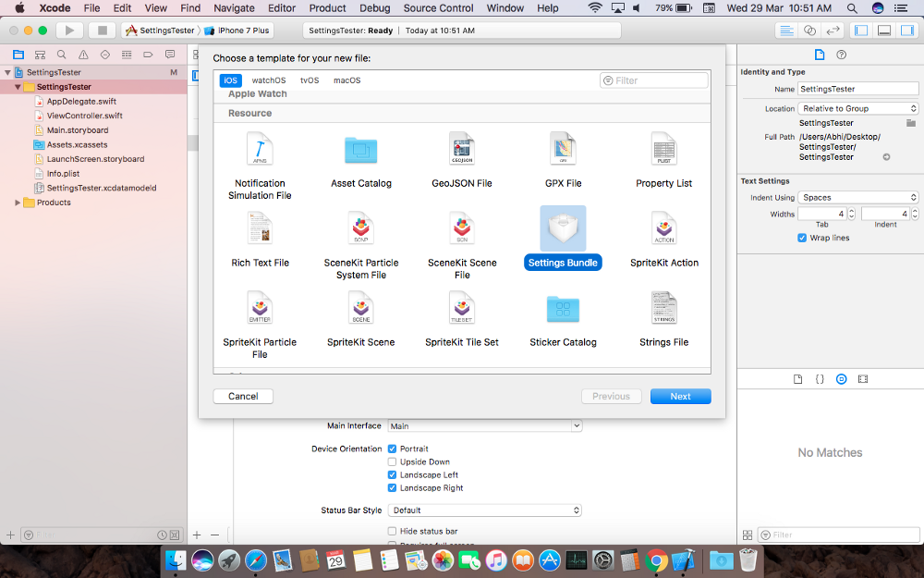Toggle the Wrap lines checkbox
Viewport: 924px width, 578px height.
(802, 238)
